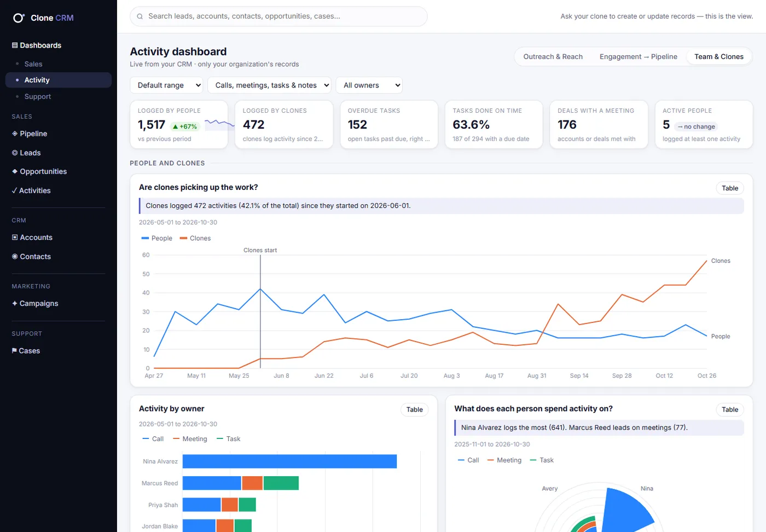Select the Activity dashboard sidebar item
This screenshot has height=532, width=766.
[59, 80]
